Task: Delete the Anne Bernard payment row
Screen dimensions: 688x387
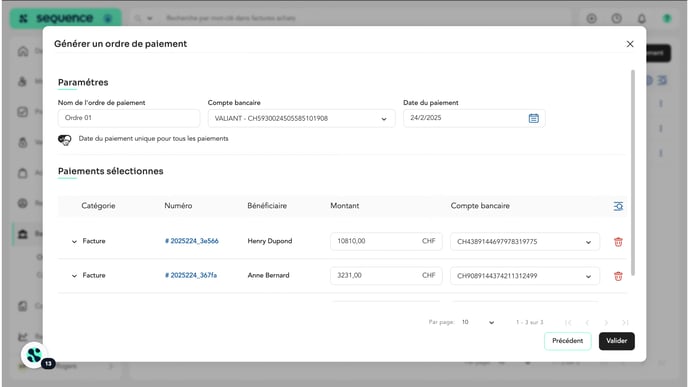Action: [x=618, y=276]
